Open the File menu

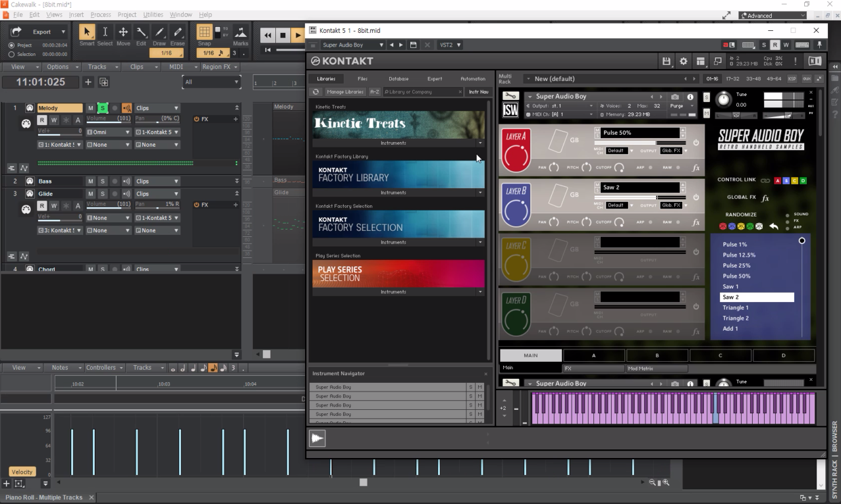[17, 14]
